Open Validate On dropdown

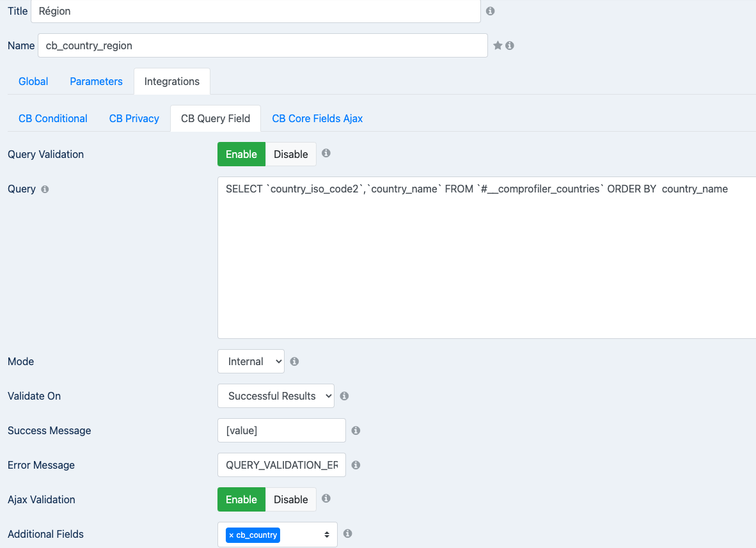[x=276, y=396]
